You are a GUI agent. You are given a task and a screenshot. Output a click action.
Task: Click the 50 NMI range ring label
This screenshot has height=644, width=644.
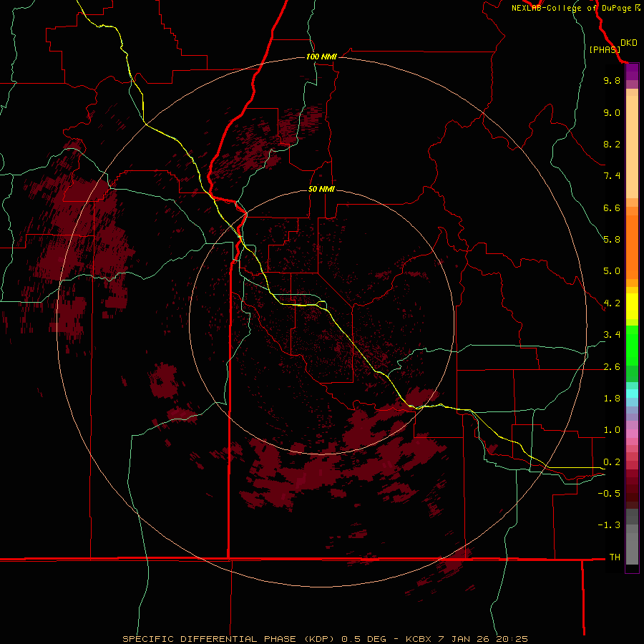pyautogui.click(x=321, y=189)
